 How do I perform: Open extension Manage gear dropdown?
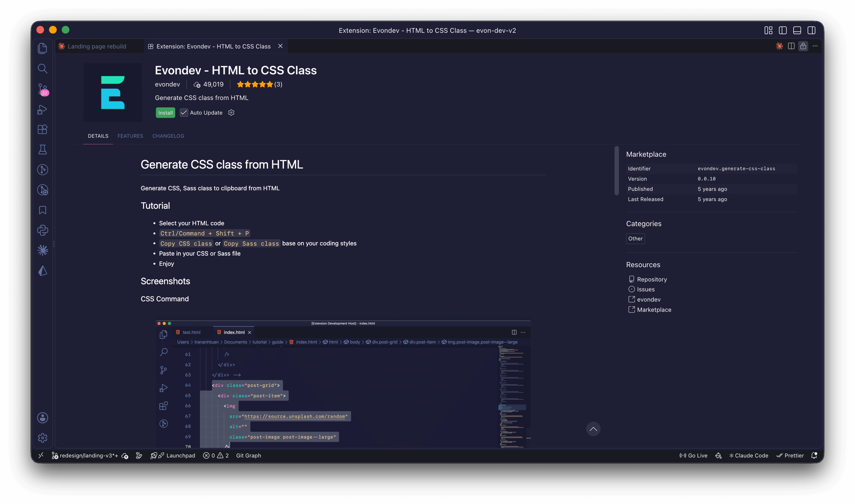pos(231,113)
